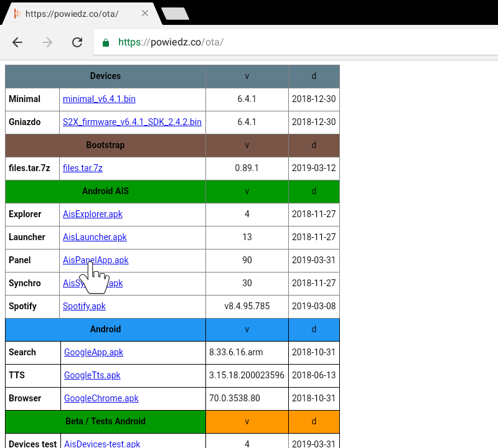The width and height of the screenshot is (498, 448).
Task: Open the AisExplorer.apk link
Action: pos(92,214)
